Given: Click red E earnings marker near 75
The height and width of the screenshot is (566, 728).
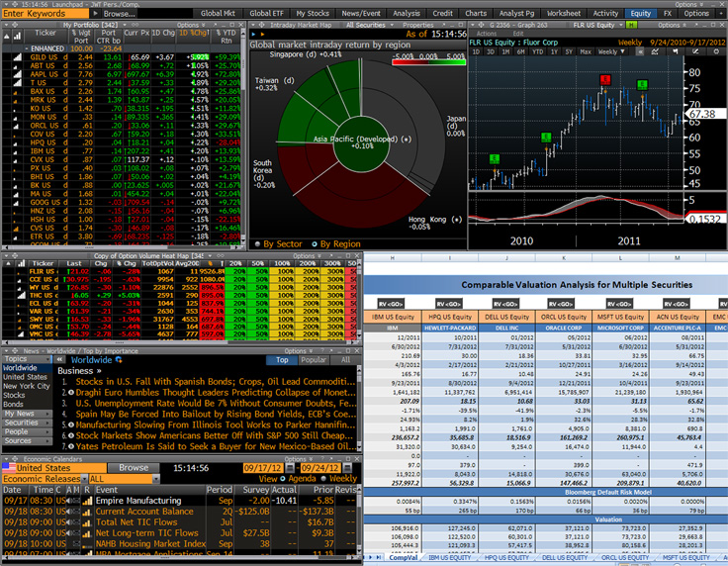Looking at the screenshot, I should (x=604, y=80).
